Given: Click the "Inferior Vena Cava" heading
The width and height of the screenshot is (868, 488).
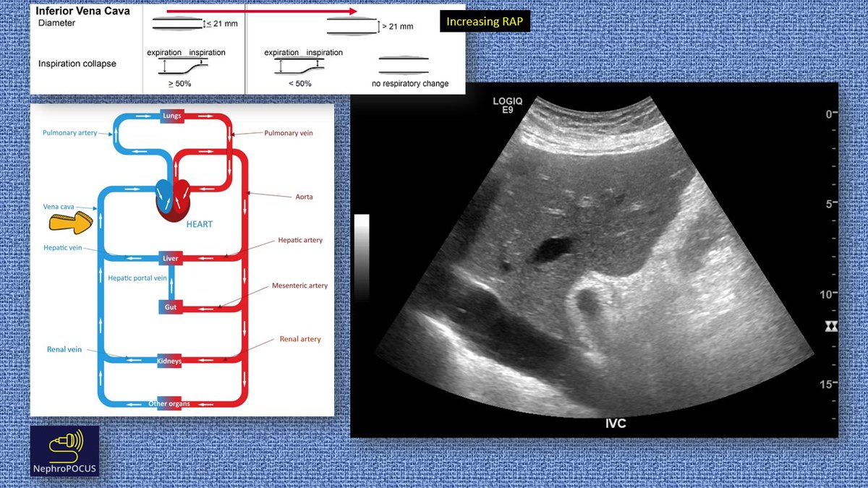Looking at the screenshot, I should [83, 12].
